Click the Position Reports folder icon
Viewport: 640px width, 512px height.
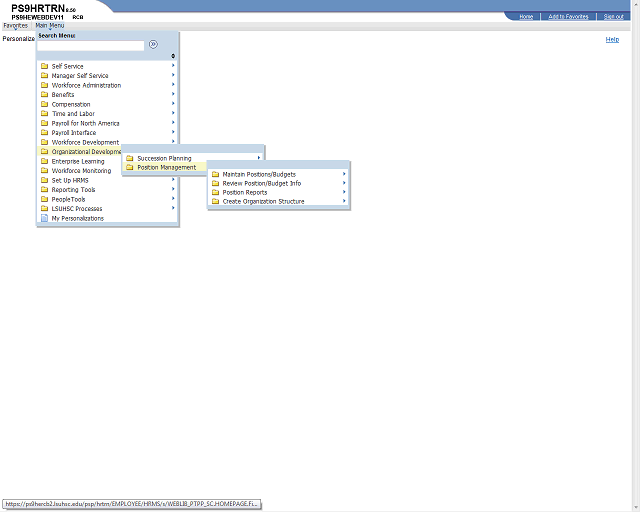pyautogui.click(x=216, y=192)
